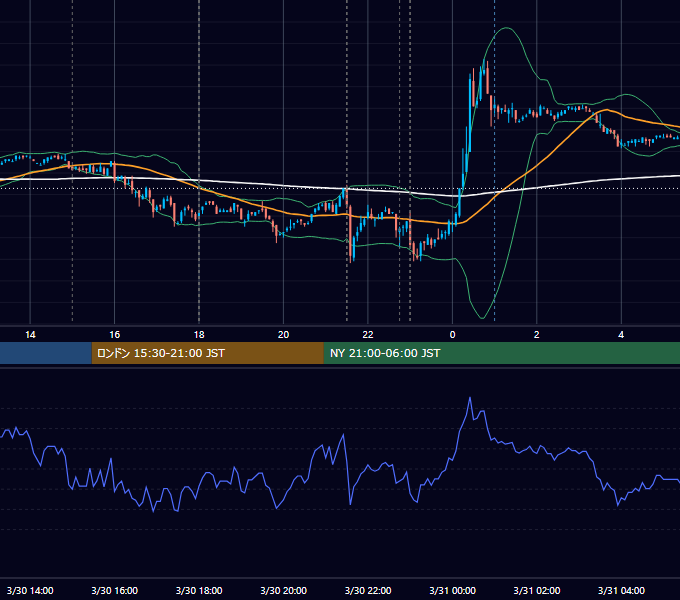Click the 3/30 18:00 time label
Viewport: 680px width, 600px height.
pos(199,590)
